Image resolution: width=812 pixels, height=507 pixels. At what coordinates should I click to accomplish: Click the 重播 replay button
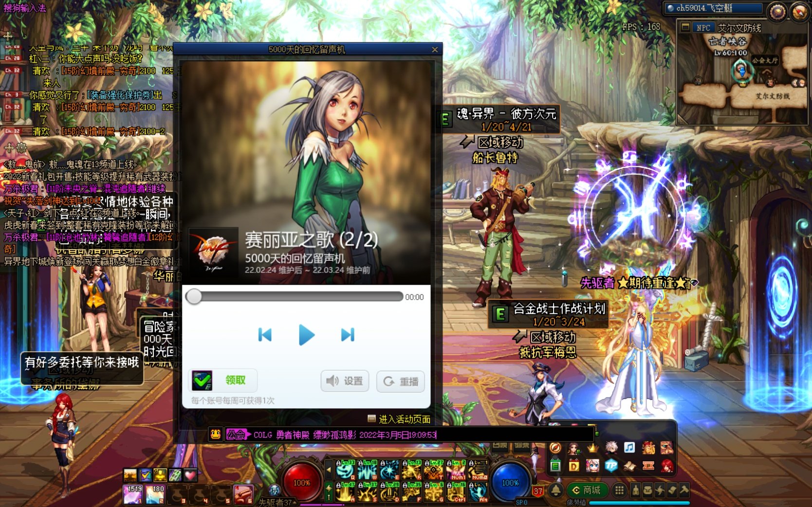pos(401,381)
